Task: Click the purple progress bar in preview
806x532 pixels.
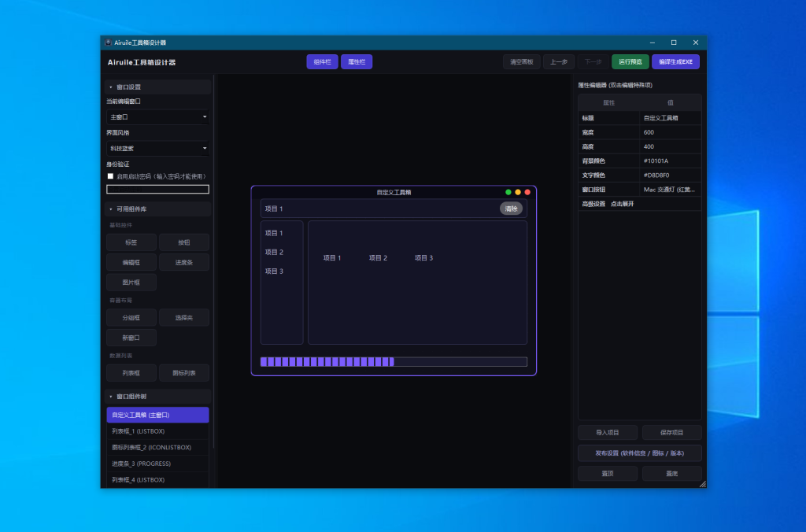Action: [x=394, y=362]
